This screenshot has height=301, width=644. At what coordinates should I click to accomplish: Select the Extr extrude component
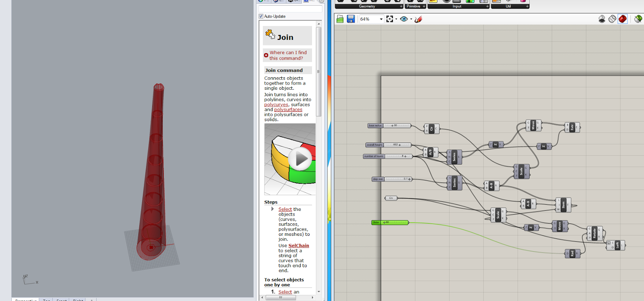tap(572, 128)
